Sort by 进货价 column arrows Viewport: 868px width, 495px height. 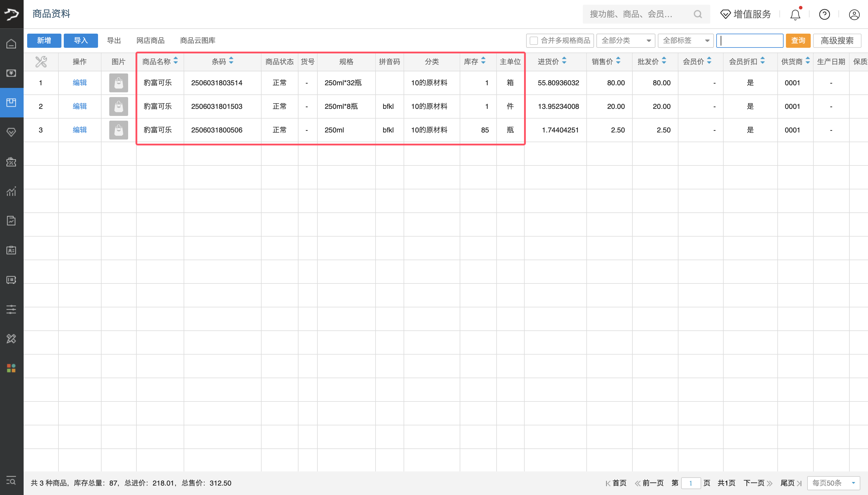pos(564,60)
